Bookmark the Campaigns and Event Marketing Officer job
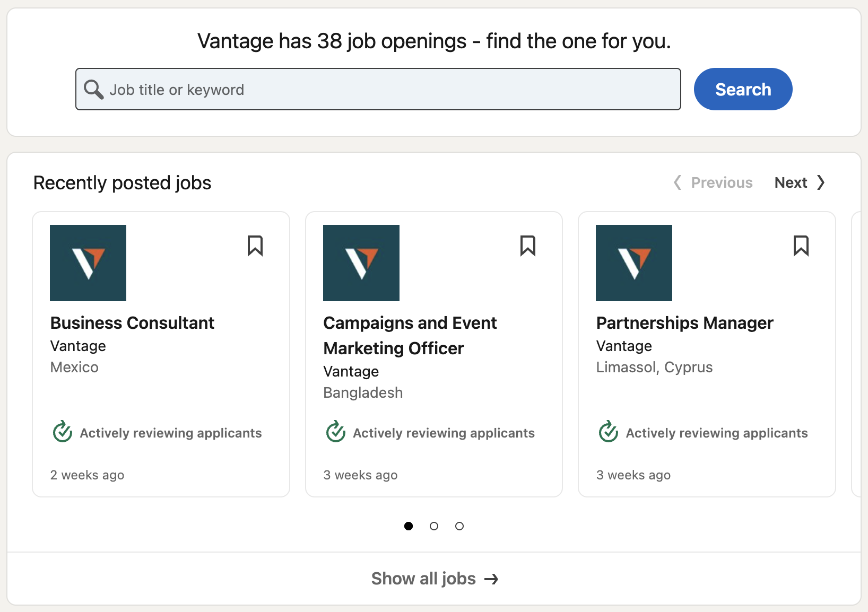The height and width of the screenshot is (612, 868). tap(528, 246)
